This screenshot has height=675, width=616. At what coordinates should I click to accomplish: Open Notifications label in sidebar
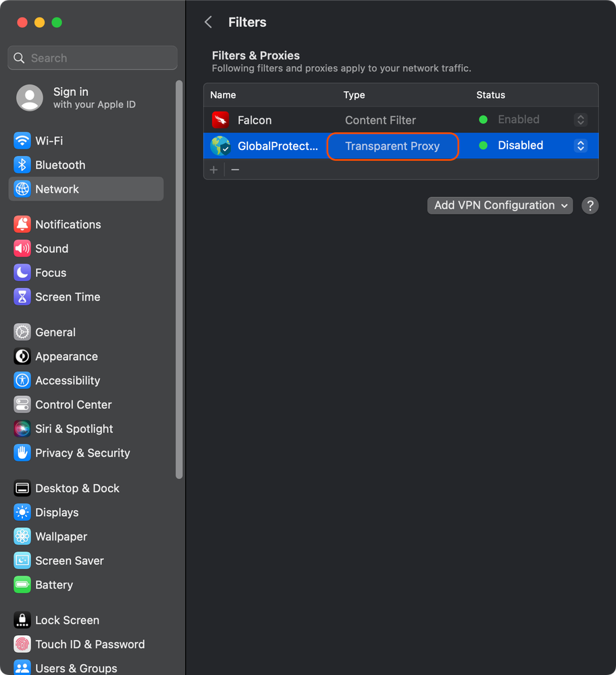coord(68,224)
